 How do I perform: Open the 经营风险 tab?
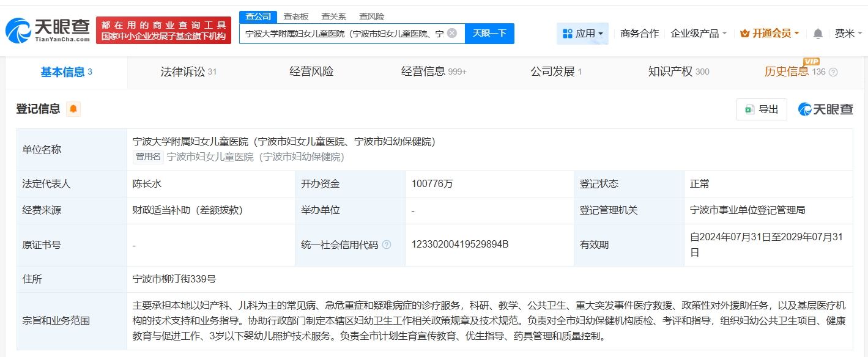click(x=311, y=72)
